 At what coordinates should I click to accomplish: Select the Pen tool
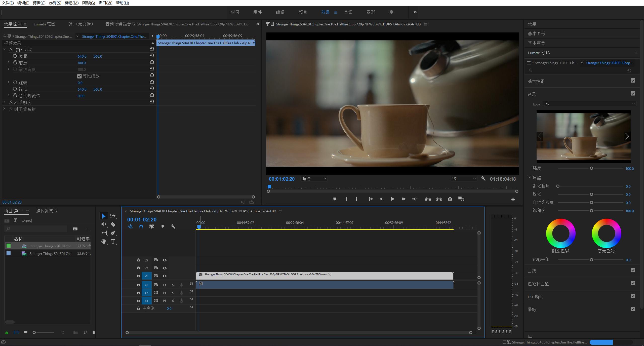click(x=113, y=233)
